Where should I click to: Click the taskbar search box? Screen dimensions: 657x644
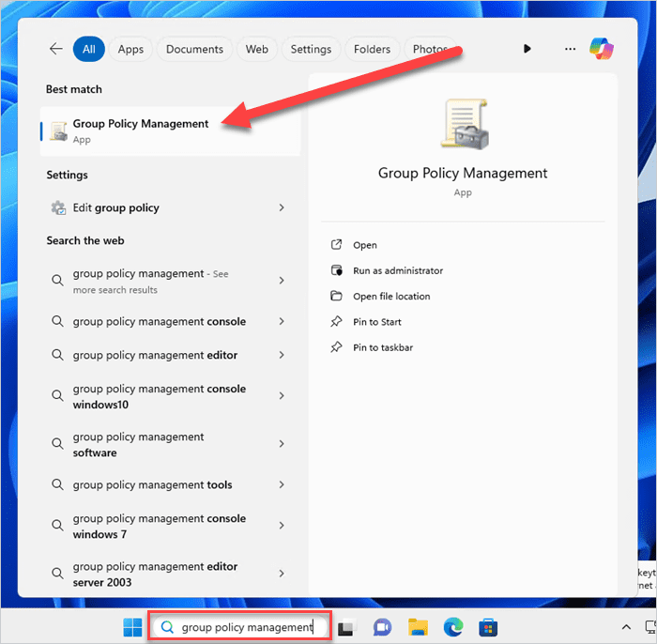(x=240, y=627)
